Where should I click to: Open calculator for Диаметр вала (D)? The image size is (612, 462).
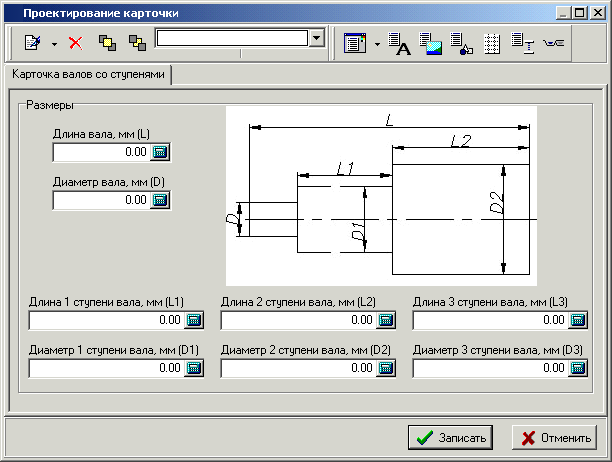160,200
